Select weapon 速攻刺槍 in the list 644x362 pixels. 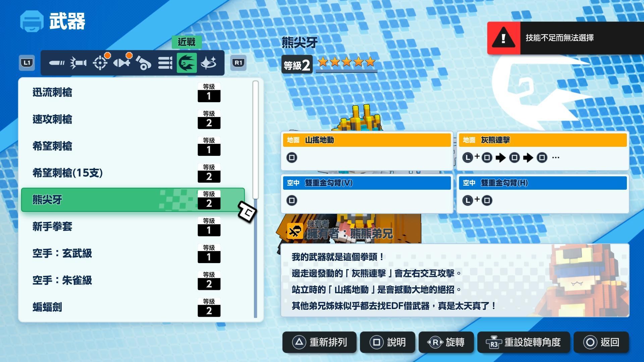[x=133, y=119]
